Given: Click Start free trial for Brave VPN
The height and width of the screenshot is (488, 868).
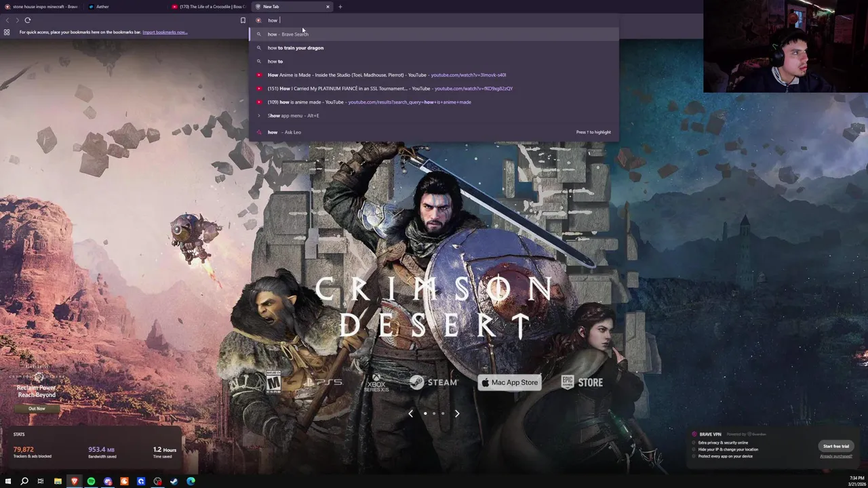Looking at the screenshot, I should tap(835, 446).
